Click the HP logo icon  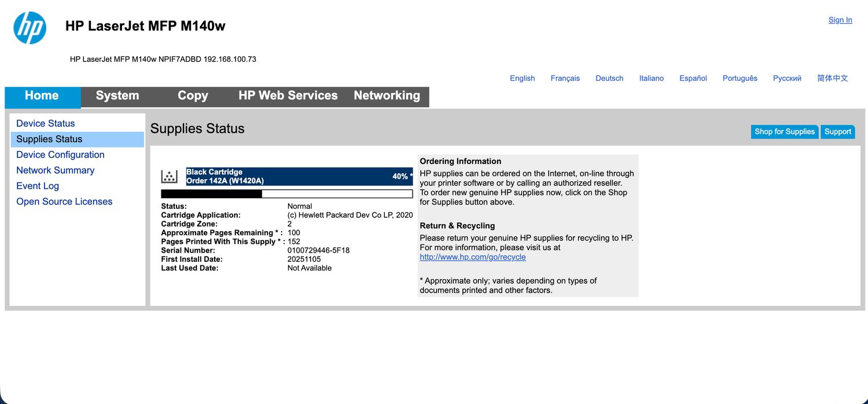(30, 28)
